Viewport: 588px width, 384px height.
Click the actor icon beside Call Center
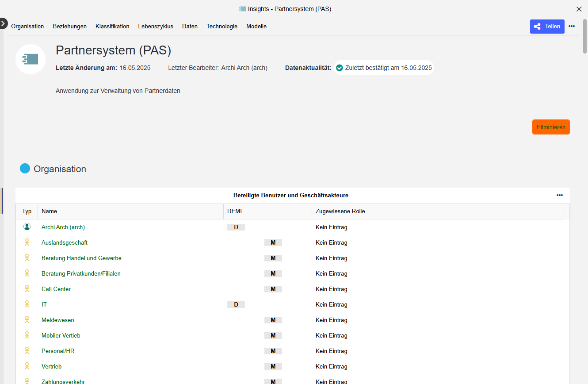tap(27, 289)
